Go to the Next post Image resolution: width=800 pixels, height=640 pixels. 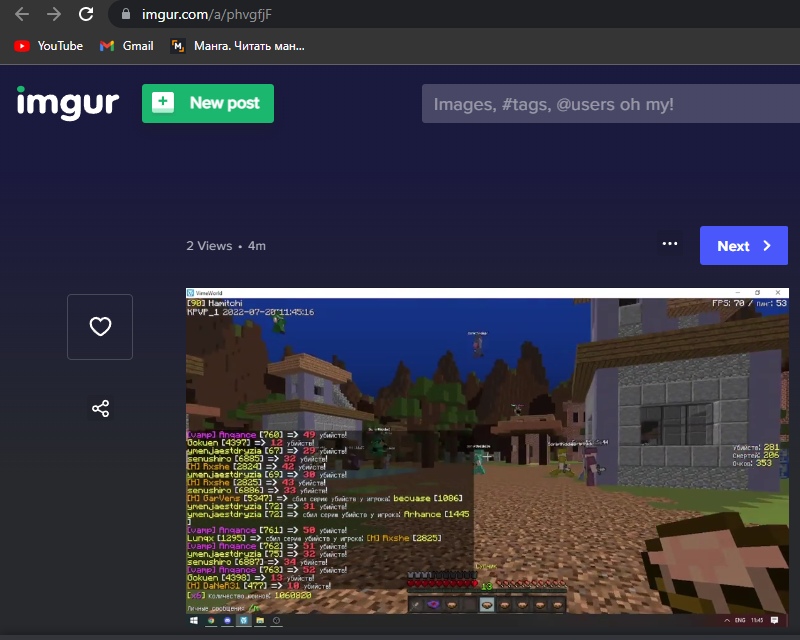click(743, 246)
